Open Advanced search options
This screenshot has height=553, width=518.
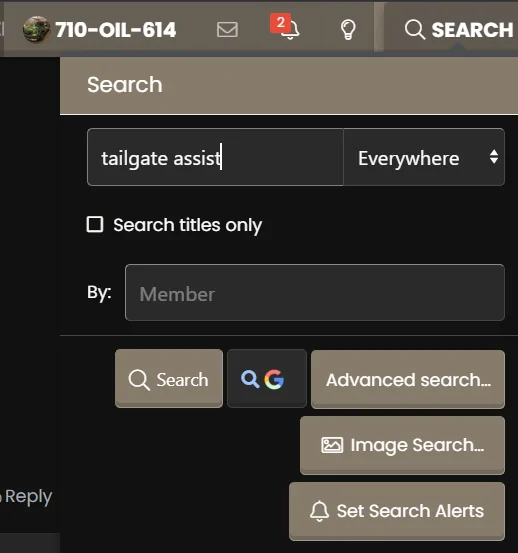tap(408, 379)
